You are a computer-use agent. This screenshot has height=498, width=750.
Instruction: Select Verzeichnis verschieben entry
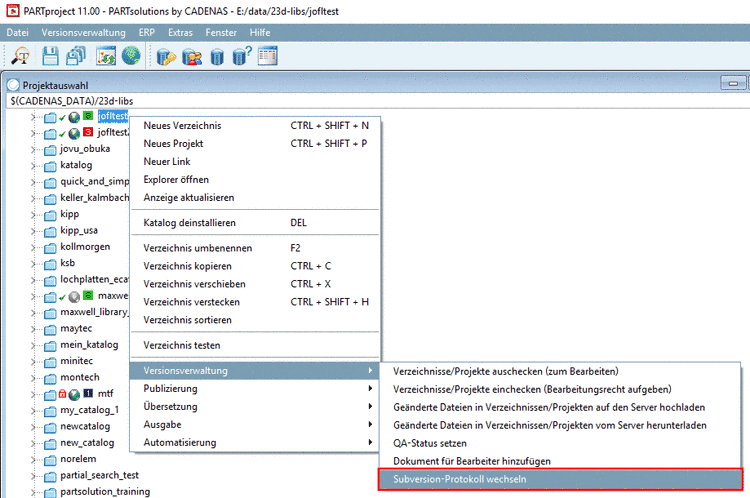point(255,284)
